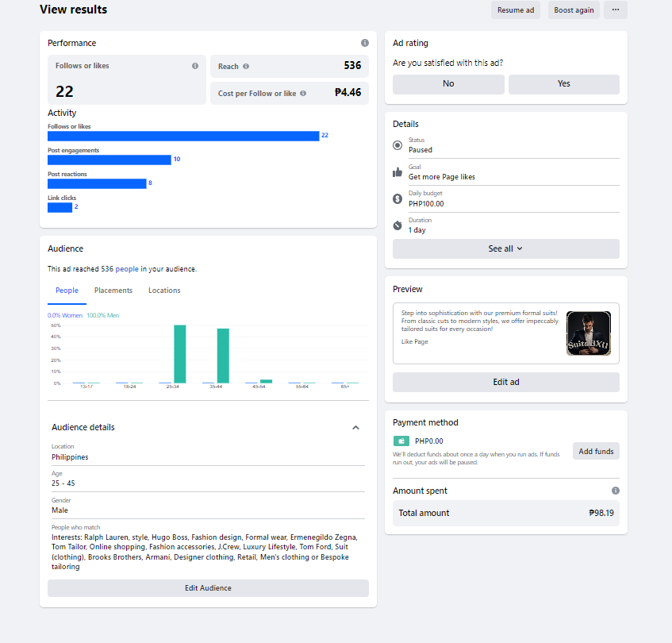The width and height of the screenshot is (672, 643).
Task: Answer No to ad satisfaction
Action: (448, 84)
